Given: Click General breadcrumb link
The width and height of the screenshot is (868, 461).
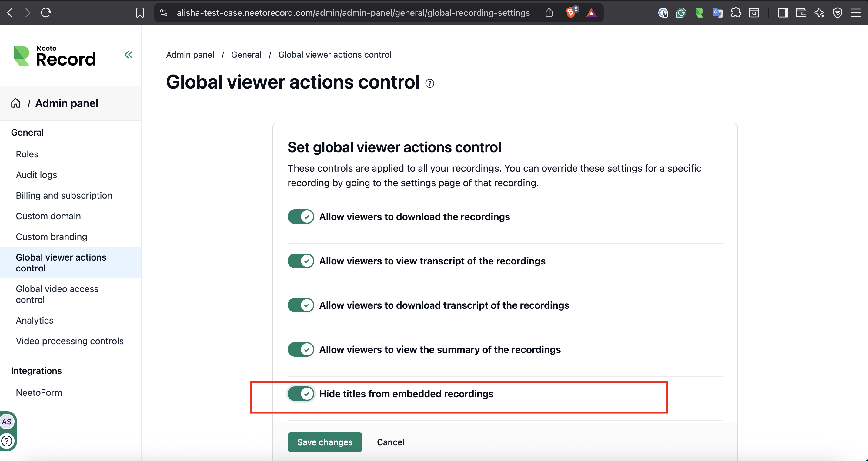Looking at the screenshot, I should pyautogui.click(x=246, y=55).
